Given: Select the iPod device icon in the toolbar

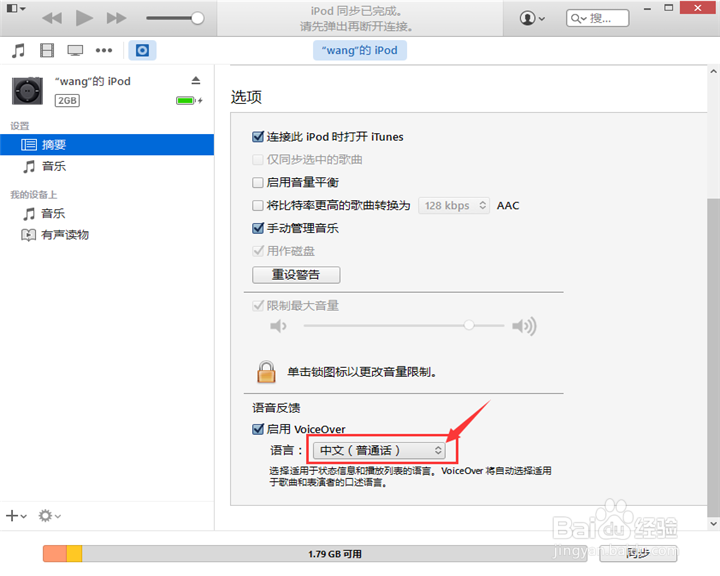Looking at the screenshot, I should 142,50.
